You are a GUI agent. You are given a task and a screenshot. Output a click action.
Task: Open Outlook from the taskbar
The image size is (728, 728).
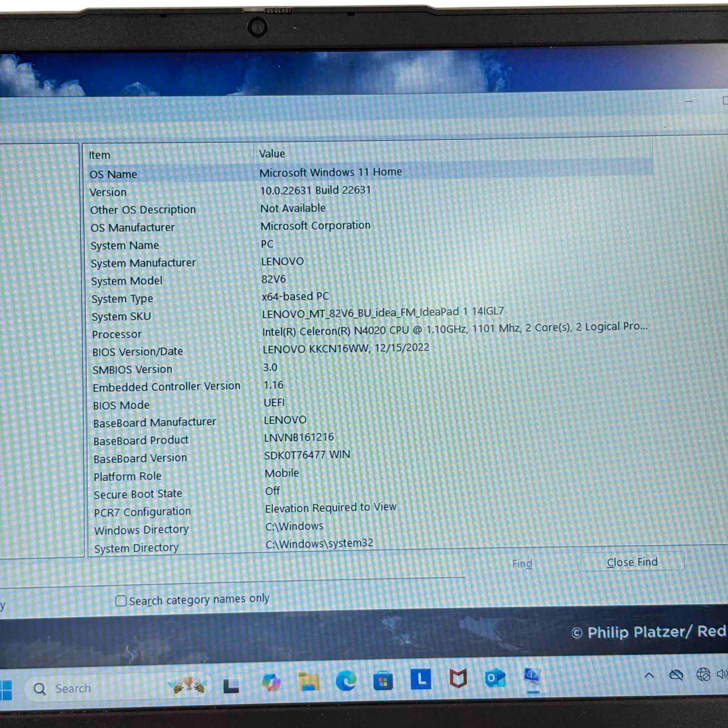[x=495, y=678]
